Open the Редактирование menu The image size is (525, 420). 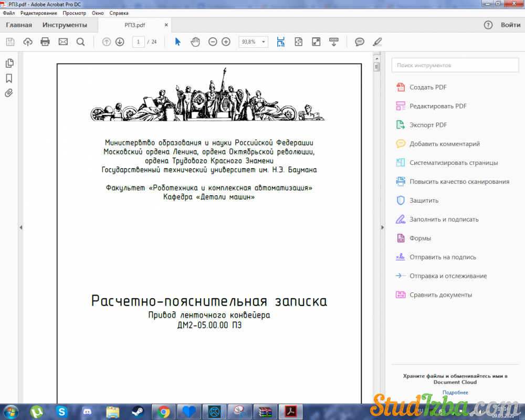click(x=39, y=13)
